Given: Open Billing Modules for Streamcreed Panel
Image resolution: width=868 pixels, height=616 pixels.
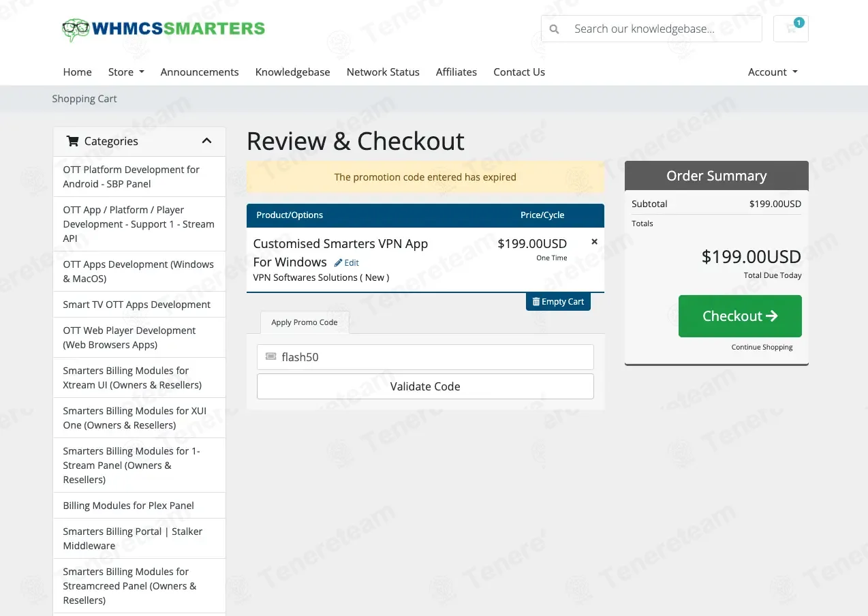Looking at the screenshot, I should pos(139,586).
